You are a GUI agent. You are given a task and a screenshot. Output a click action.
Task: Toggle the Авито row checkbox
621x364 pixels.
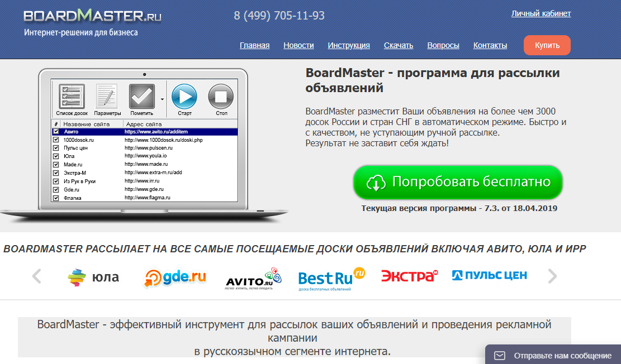coord(56,131)
